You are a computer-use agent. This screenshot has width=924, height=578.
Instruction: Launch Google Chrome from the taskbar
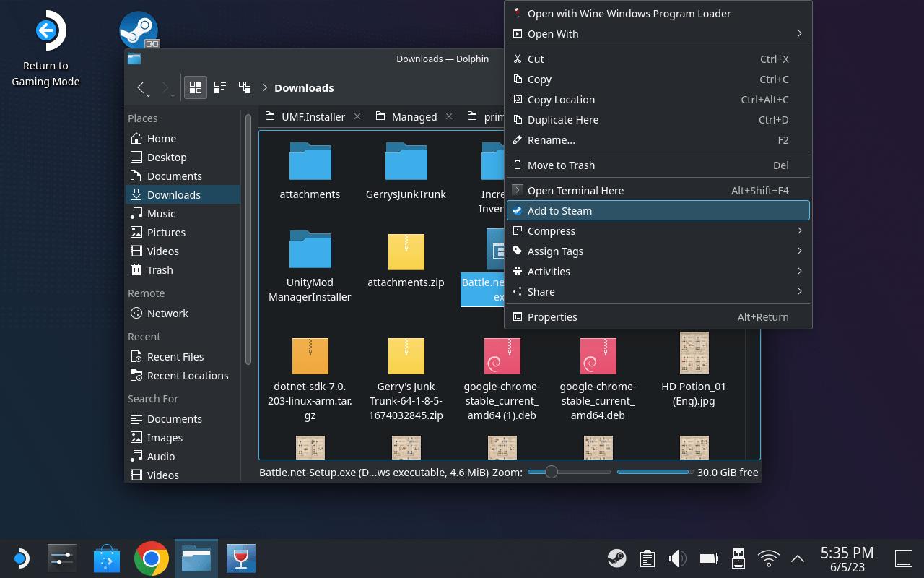152,558
